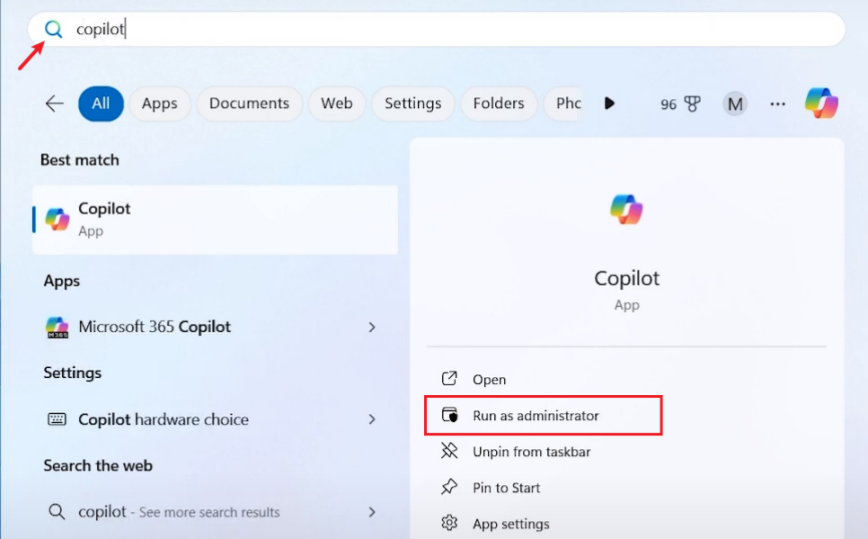Open the three-dot more options menu
868x539 pixels.
778,103
